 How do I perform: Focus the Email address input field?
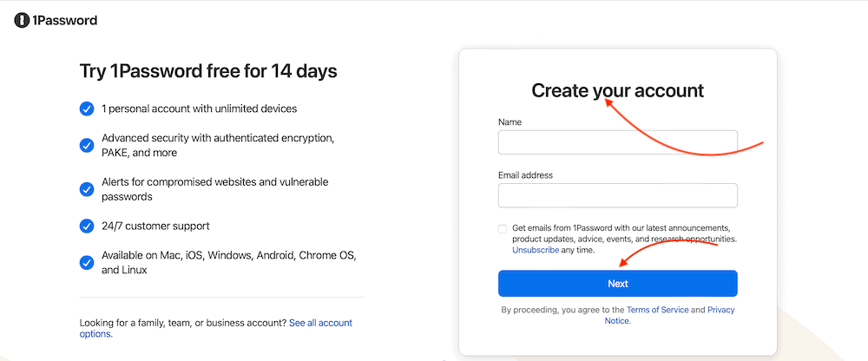(x=617, y=195)
